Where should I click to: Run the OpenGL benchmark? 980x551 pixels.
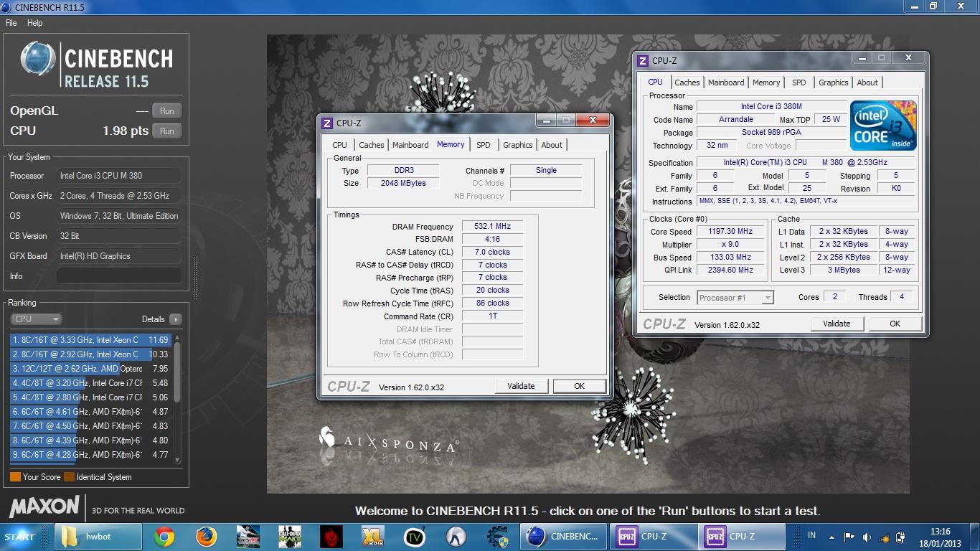167,110
